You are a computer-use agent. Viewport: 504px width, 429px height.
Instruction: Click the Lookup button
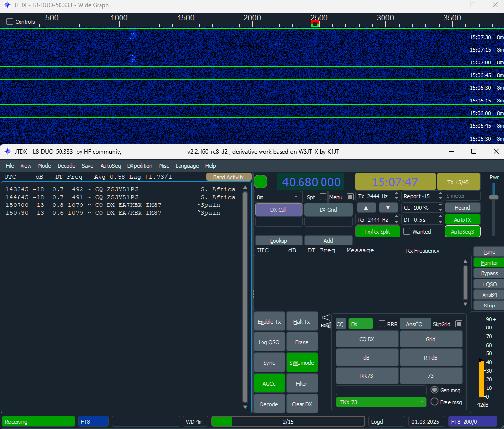click(279, 240)
